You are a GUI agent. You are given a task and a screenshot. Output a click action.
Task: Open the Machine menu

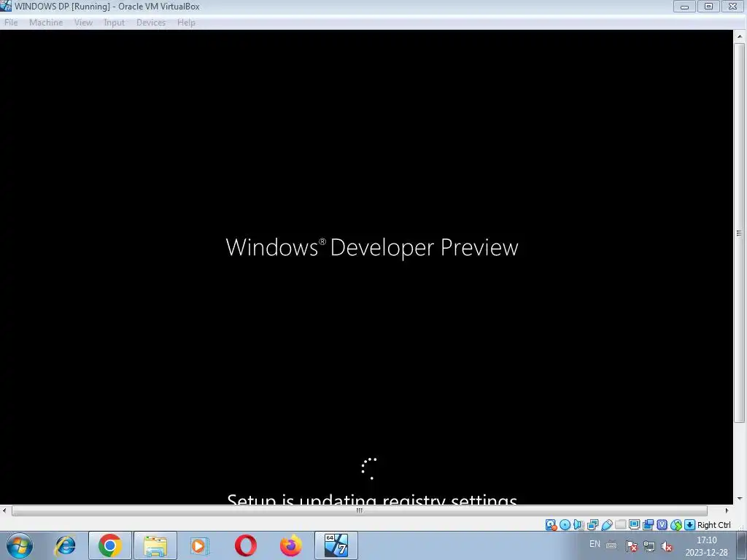(x=46, y=23)
